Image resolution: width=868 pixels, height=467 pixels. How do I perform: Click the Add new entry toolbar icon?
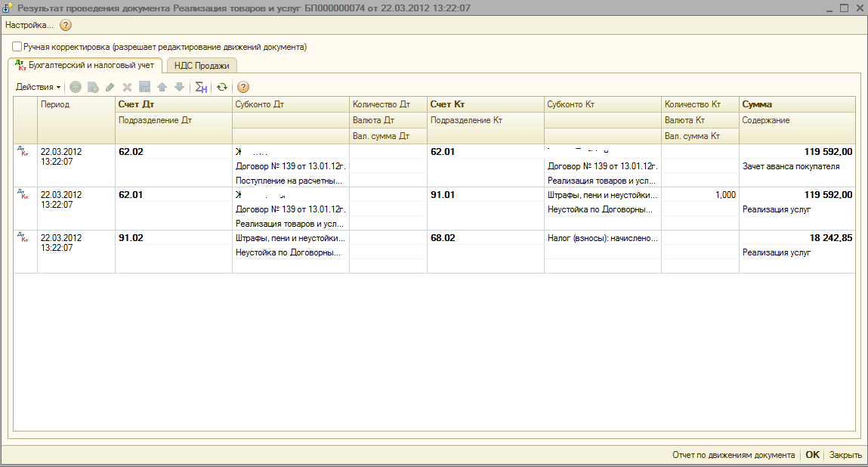point(76,87)
